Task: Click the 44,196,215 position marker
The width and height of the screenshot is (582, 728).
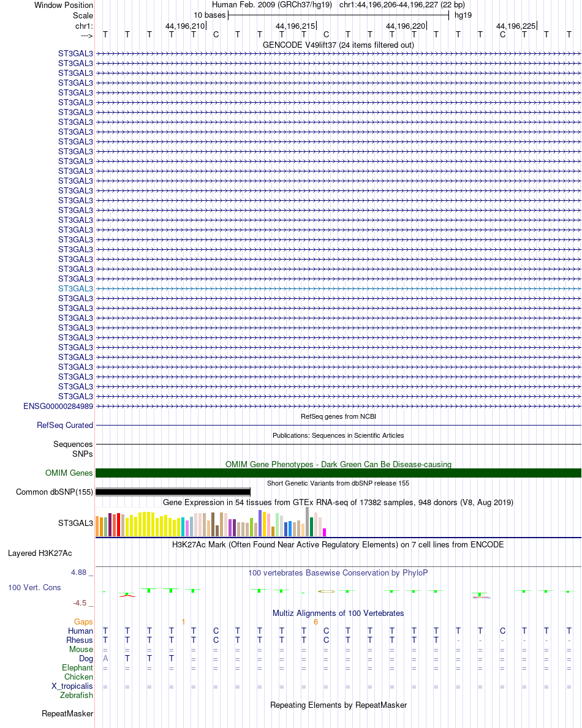Action: click(295, 26)
